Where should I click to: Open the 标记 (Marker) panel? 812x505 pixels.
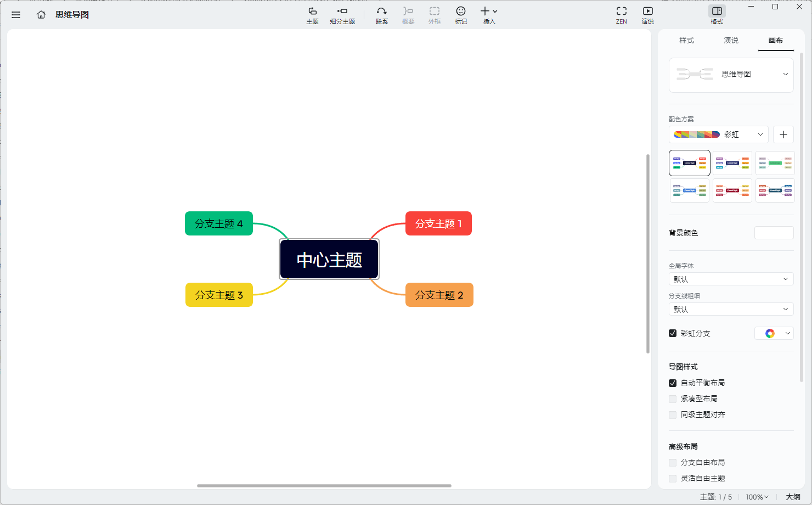click(x=460, y=14)
